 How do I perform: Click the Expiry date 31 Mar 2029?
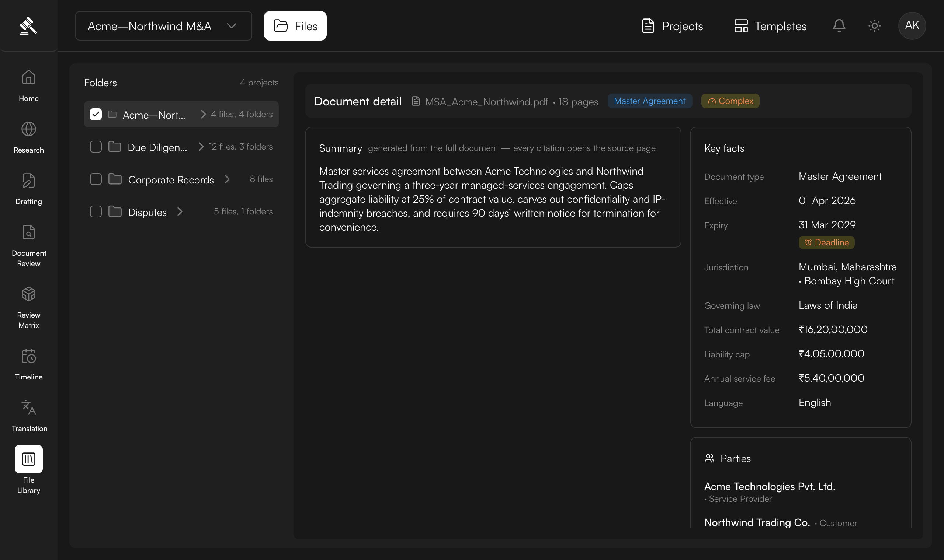(827, 224)
